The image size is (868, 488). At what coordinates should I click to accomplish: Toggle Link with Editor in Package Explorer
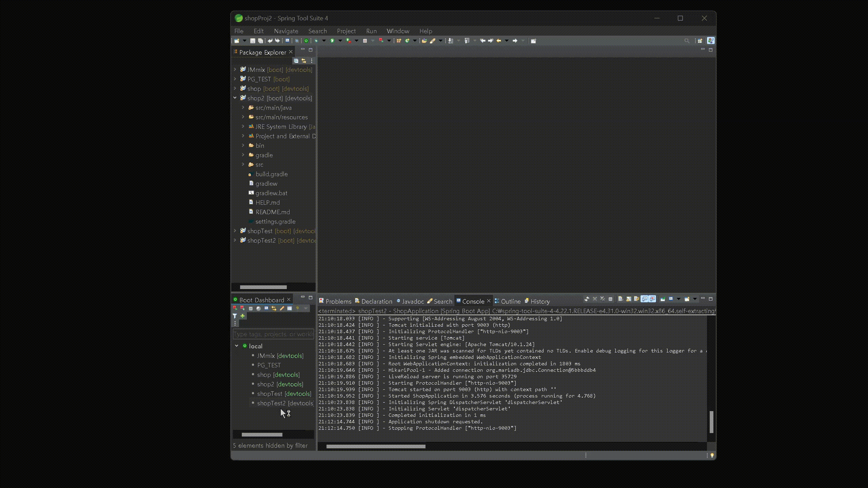[304, 61]
